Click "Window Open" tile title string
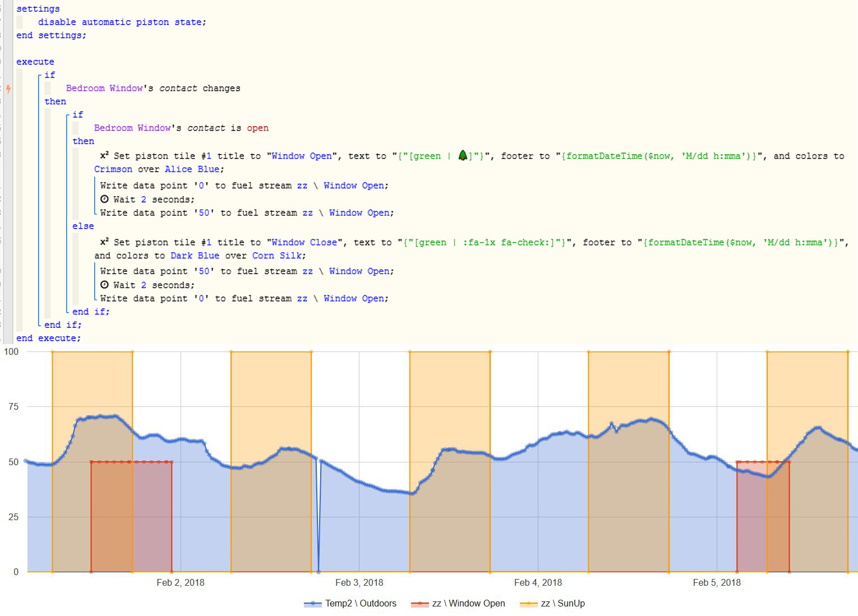Viewport: 858px width, 616px height. (x=302, y=156)
